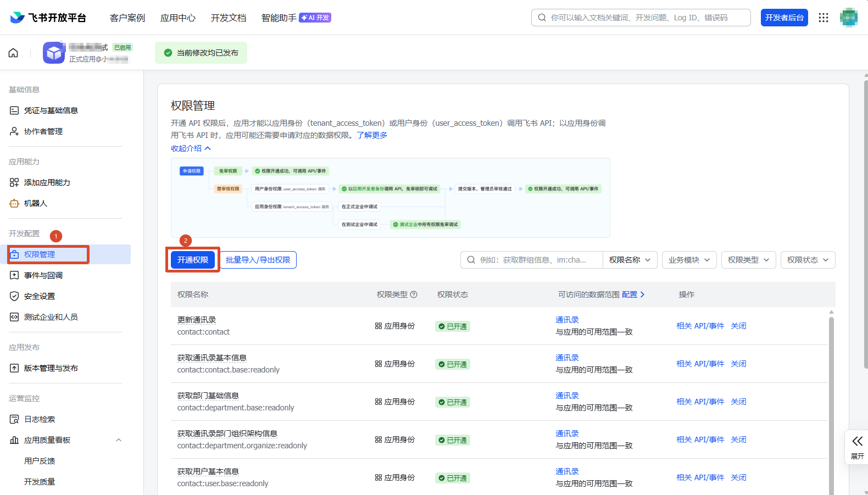Open the apps grid menu icon
Screen dimensions: 868x495
823,18
